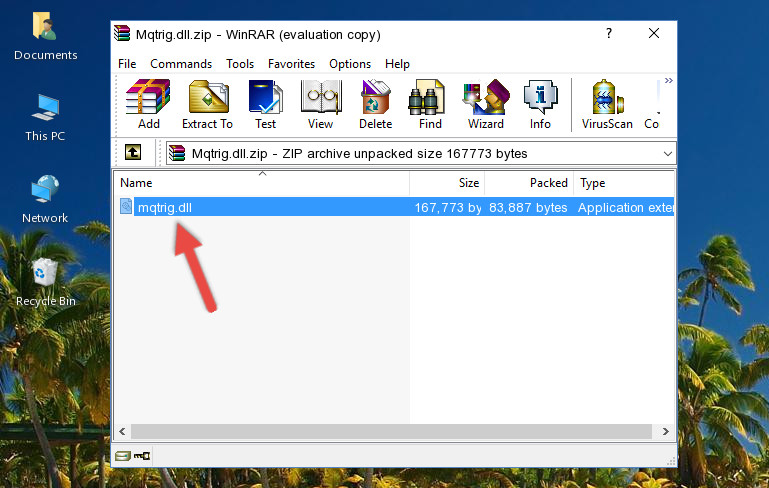Open the Help menu
Viewport: 769px width, 488px height.
point(397,64)
